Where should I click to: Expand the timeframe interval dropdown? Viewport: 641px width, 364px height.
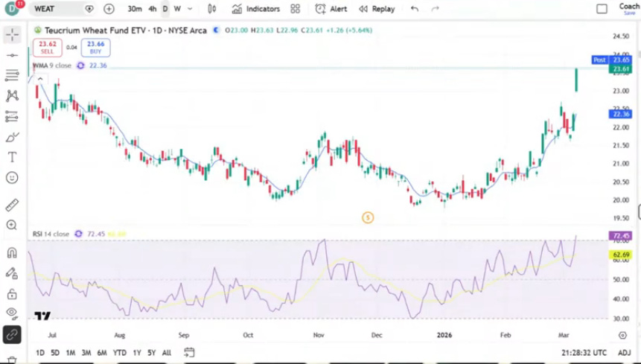tap(190, 9)
